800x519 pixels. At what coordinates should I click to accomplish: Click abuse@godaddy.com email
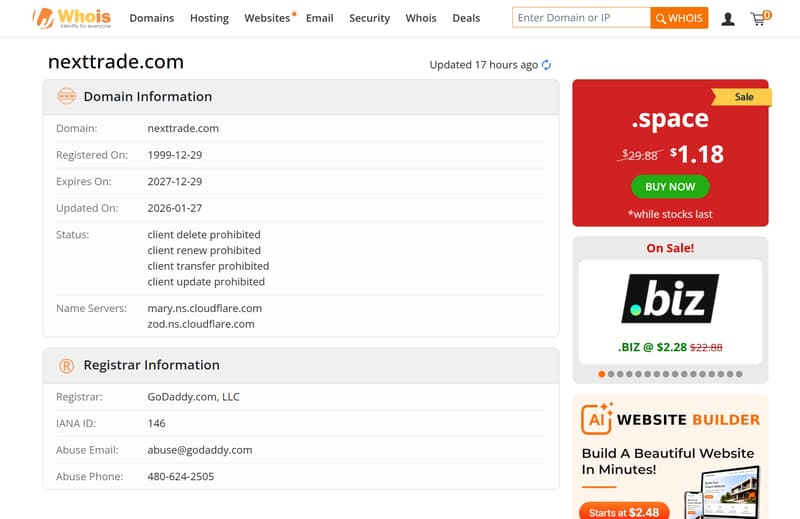pyautogui.click(x=200, y=450)
